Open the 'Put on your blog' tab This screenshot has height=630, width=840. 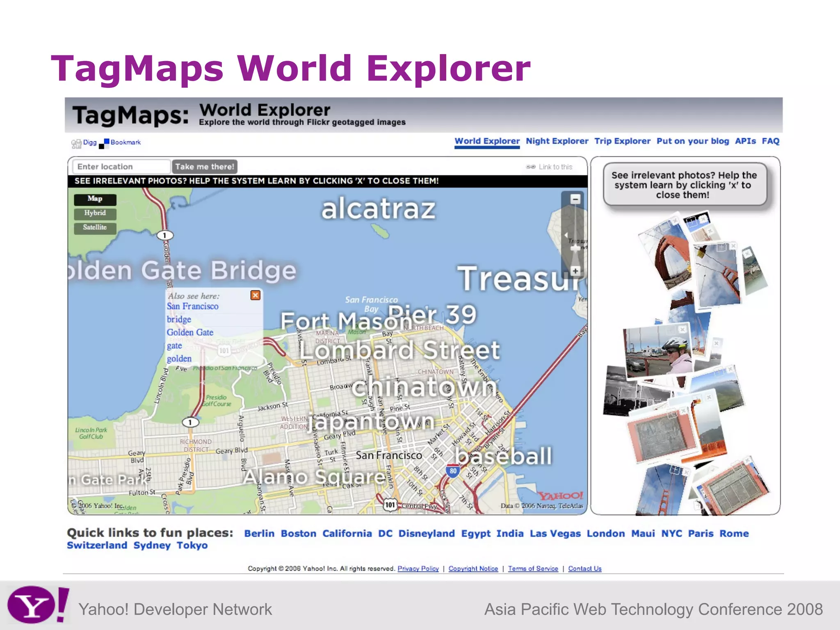tap(693, 141)
